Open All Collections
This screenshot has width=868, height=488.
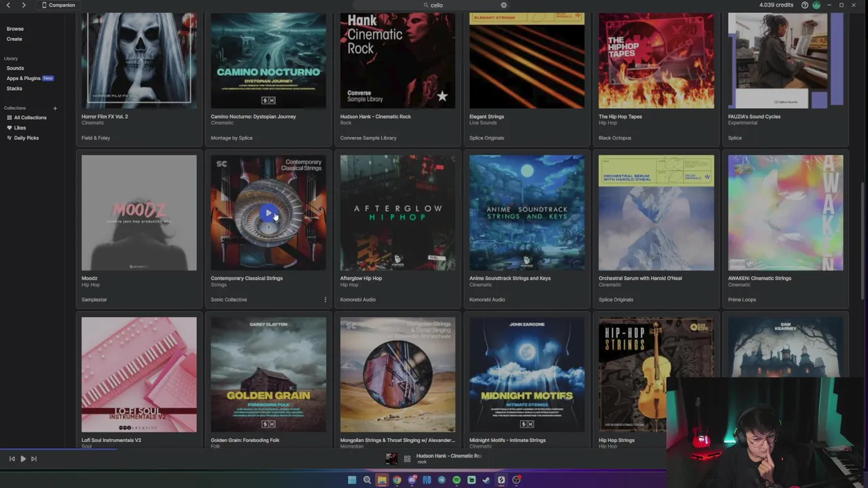[x=26, y=117]
